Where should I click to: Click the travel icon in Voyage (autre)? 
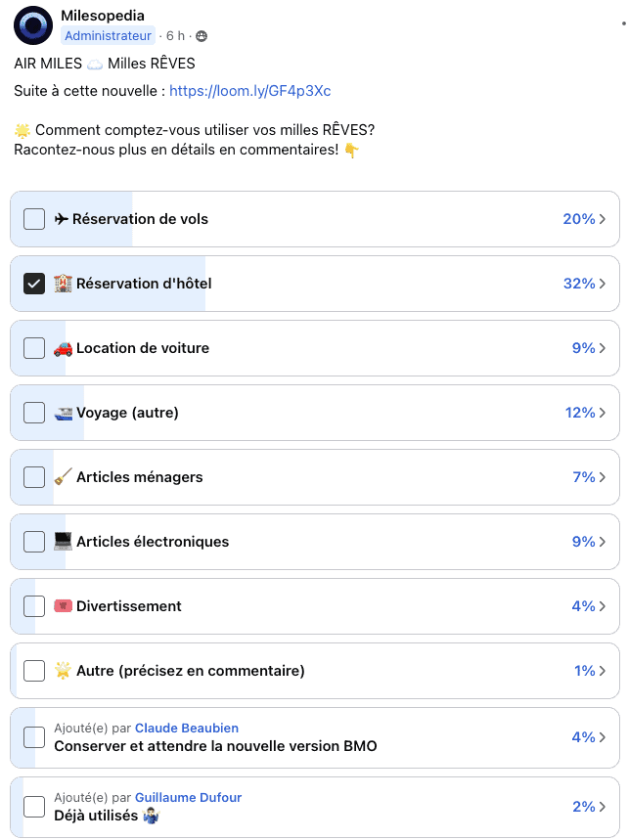63,413
